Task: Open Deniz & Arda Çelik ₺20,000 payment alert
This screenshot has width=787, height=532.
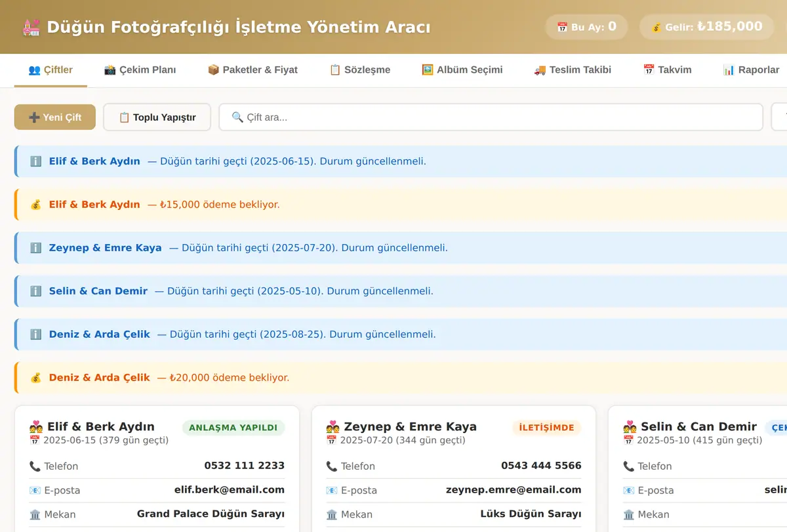Action: (x=401, y=378)
